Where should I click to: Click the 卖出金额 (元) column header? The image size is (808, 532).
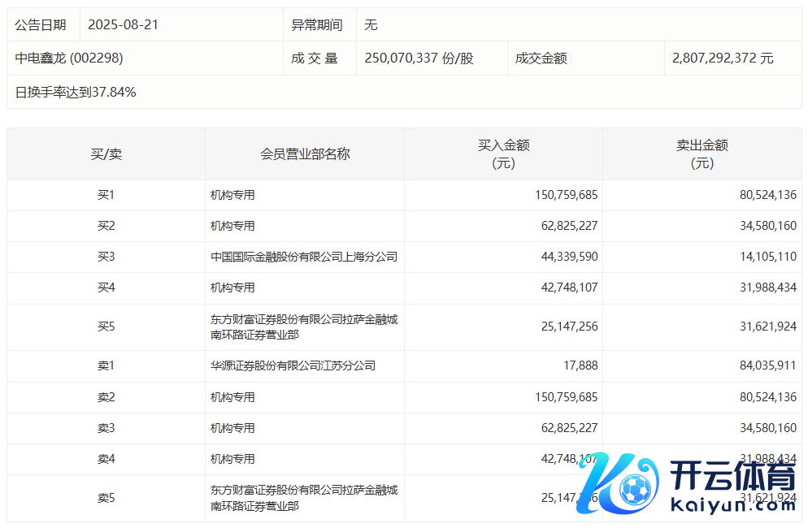pos(702,154)
